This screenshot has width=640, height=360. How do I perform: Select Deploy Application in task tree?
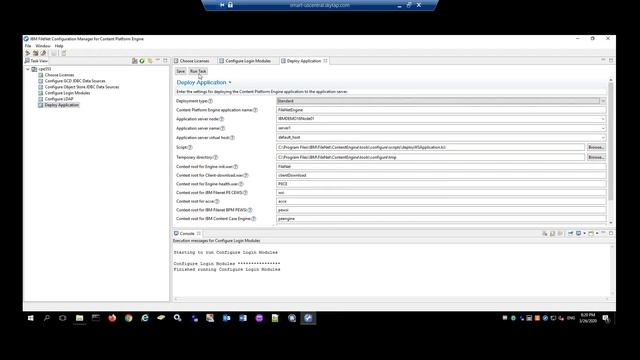point(62,105)
